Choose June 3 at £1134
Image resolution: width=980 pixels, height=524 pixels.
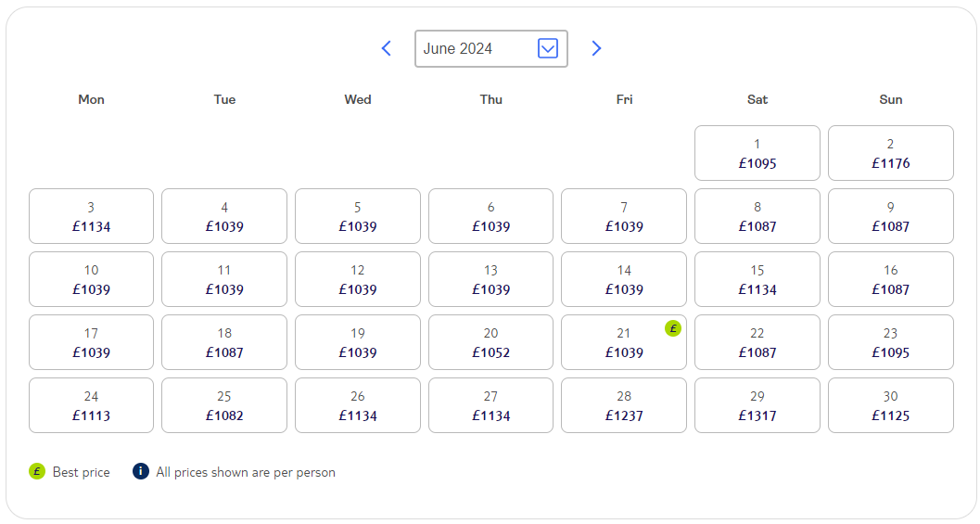pos(91,216)
